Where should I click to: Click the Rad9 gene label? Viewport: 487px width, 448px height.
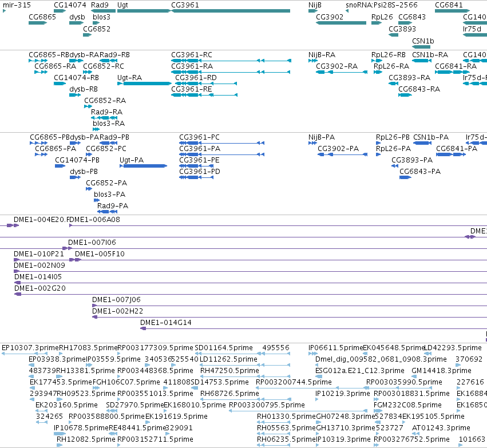tap(100, 5)
